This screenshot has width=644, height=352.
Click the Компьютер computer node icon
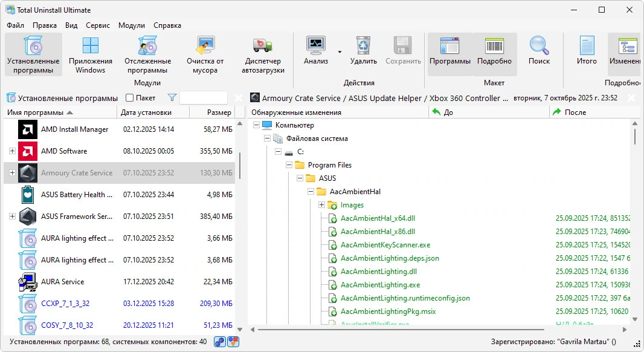(267, 125)
